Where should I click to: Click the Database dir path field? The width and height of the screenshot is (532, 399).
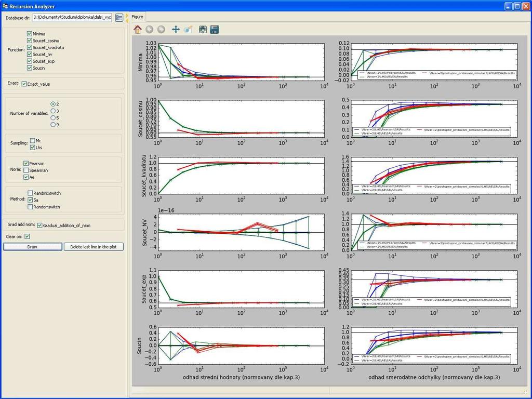coord(72,18)
